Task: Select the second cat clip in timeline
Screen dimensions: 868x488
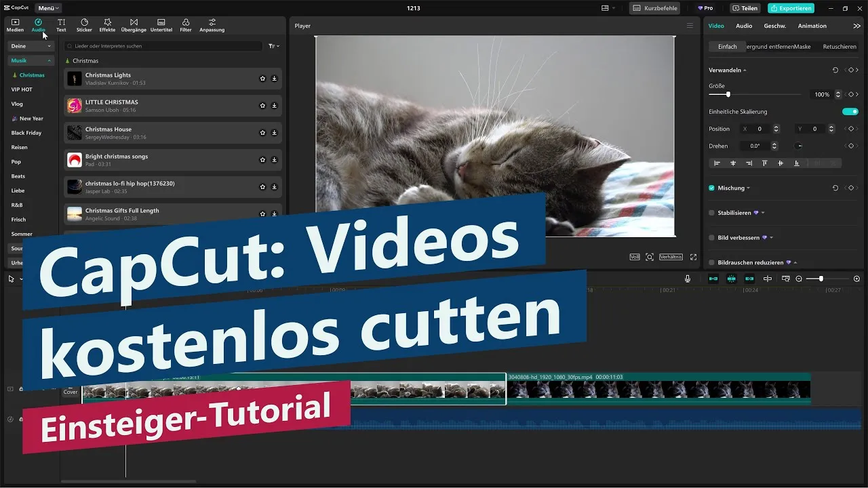Action: click(658, 389)
